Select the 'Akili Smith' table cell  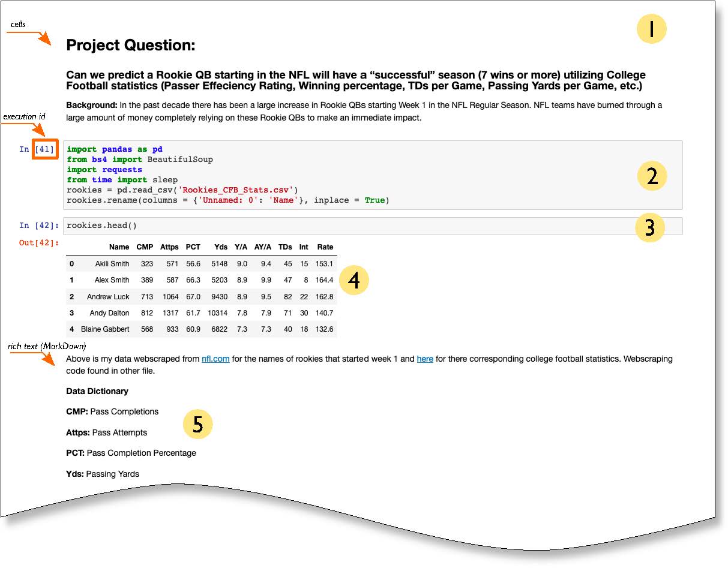(112, 264)
